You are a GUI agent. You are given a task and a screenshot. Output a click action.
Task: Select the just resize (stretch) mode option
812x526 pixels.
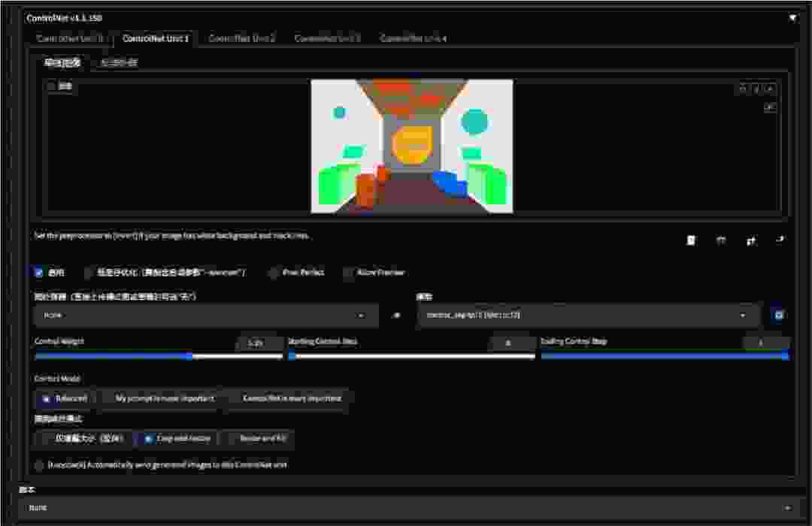[x=83, y=439]
